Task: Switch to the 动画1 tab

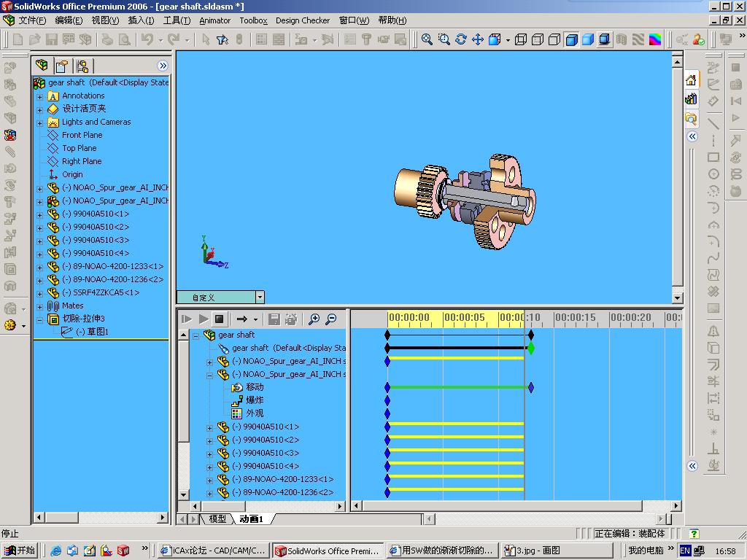Action: (251, 518)
